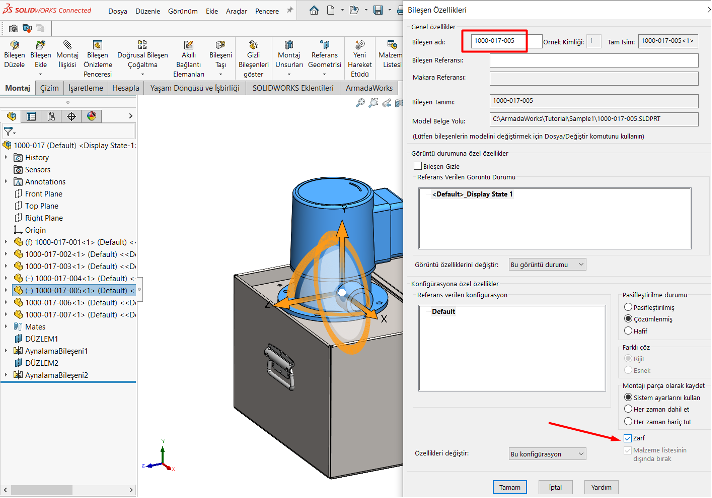Select the Top Plane tree item

click(41, 206)
